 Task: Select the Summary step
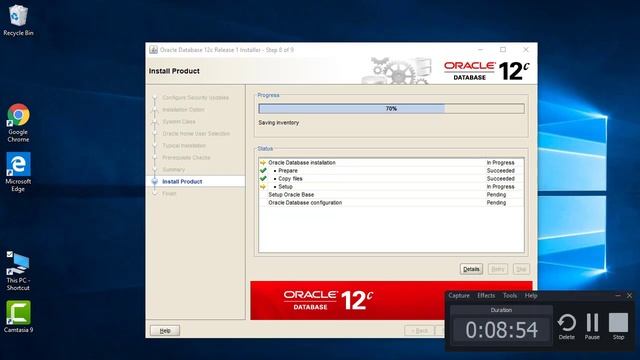[x=173, y=169]
